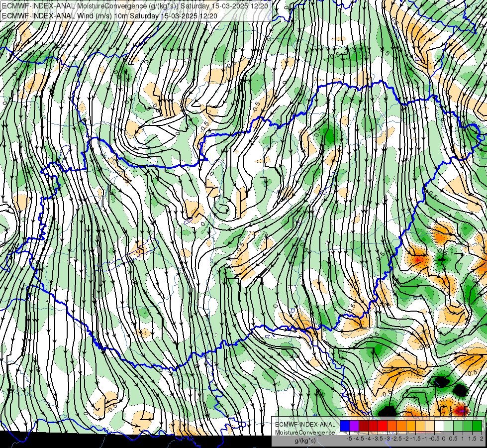Select the swatch between -4 and -3.5

373,426
